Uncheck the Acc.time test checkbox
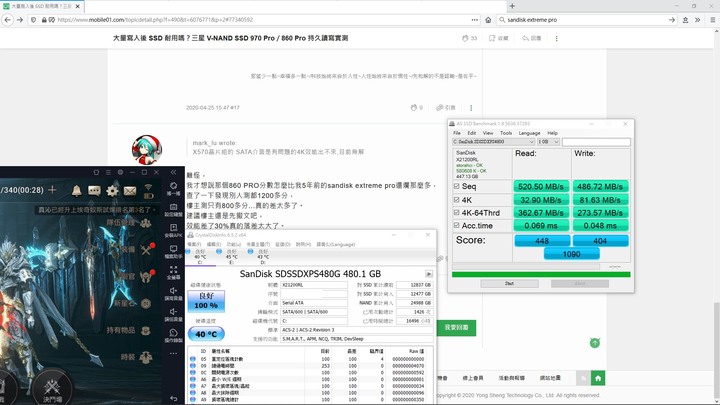This screenshot has width=720, height=405. 456,225
